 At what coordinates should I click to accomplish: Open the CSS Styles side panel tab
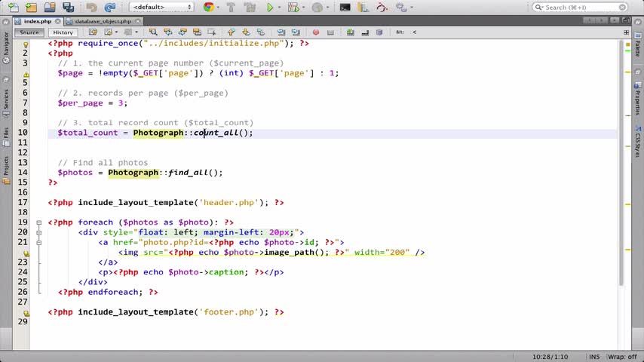click(637, 142)
